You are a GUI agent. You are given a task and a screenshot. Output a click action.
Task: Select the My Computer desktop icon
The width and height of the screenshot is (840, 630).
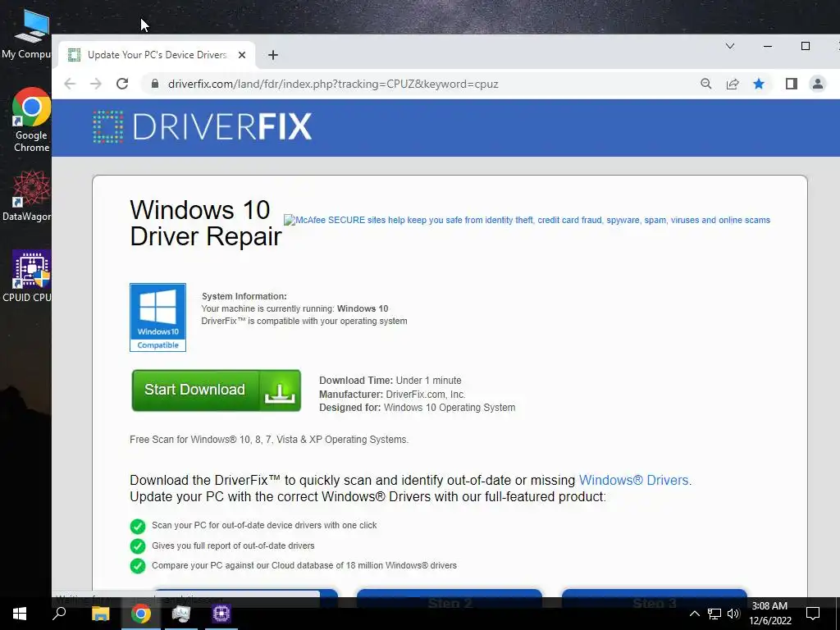[x=28, y=34]
